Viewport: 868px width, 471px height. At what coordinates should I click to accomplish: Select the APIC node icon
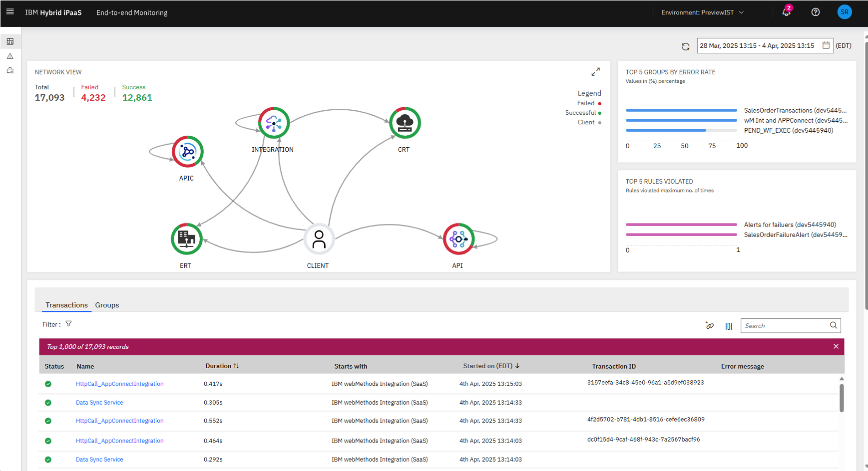click(187, 151)
